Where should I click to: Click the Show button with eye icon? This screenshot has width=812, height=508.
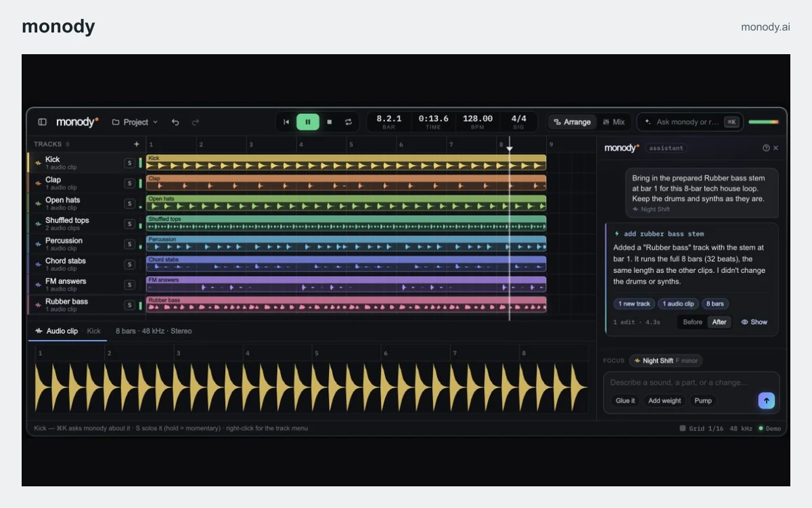754,322
